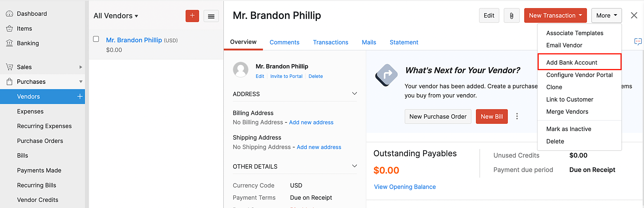Open the hamburger list options menu
This screenshot has width=644, height=208.
point(211,16)
